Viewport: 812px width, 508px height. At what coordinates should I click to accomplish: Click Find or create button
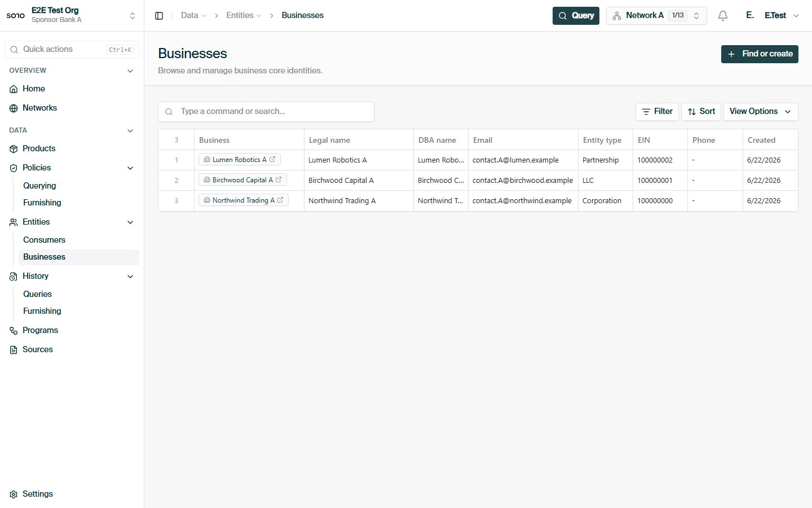click(760, 54)
